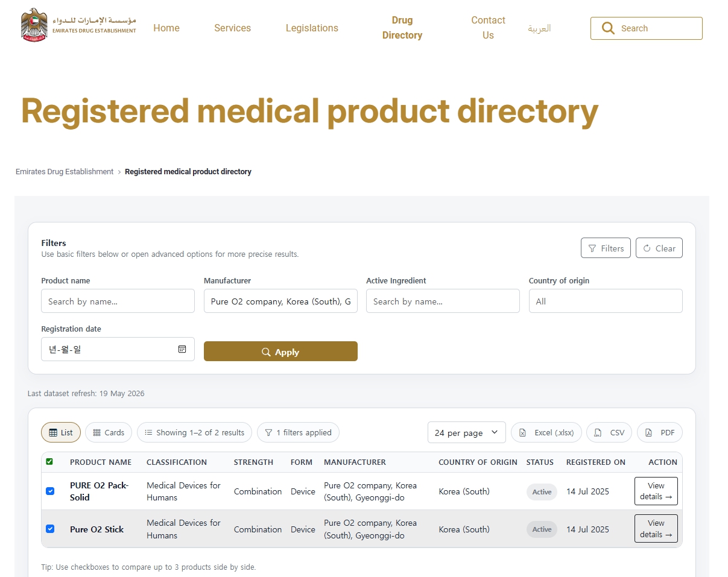Viewport: 728px width, 577px height.
Task: Click the STRENGTH column header
Action: [253, 462]
